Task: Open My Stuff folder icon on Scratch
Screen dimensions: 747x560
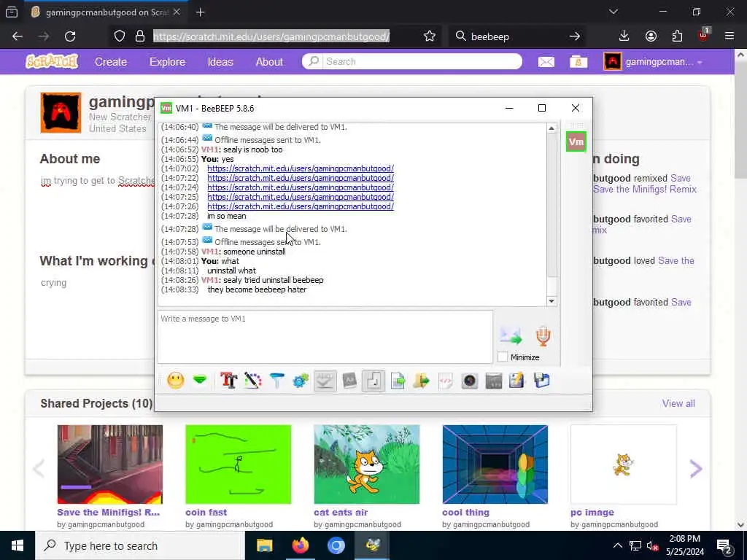Action: 578,62
